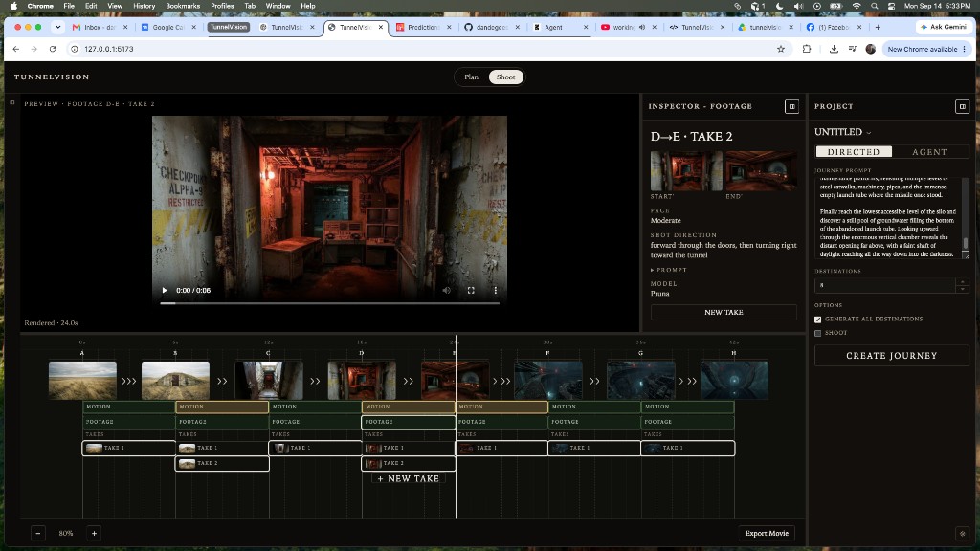Viewport: 980px width, 551px height.
Task: Reload the browser page
Action: (53, 49)
